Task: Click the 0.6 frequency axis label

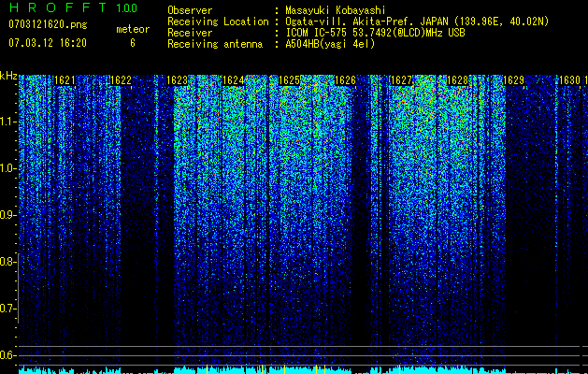Action: 7,355
